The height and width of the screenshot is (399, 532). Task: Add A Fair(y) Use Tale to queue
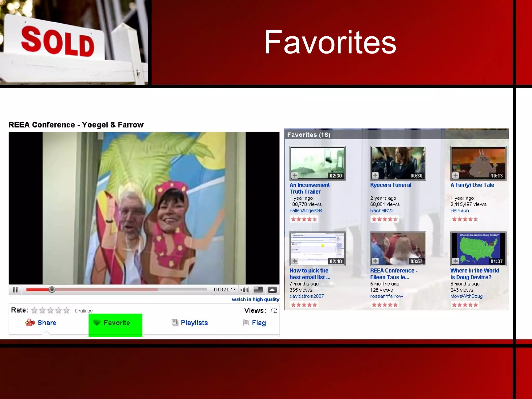coord(455,176)
